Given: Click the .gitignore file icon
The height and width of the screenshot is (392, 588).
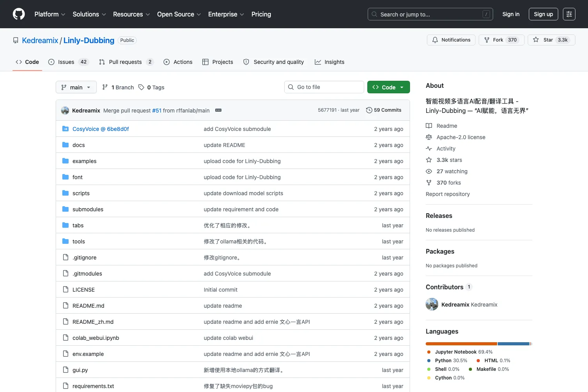Looking at the screenshot, I should pos(65,258).
